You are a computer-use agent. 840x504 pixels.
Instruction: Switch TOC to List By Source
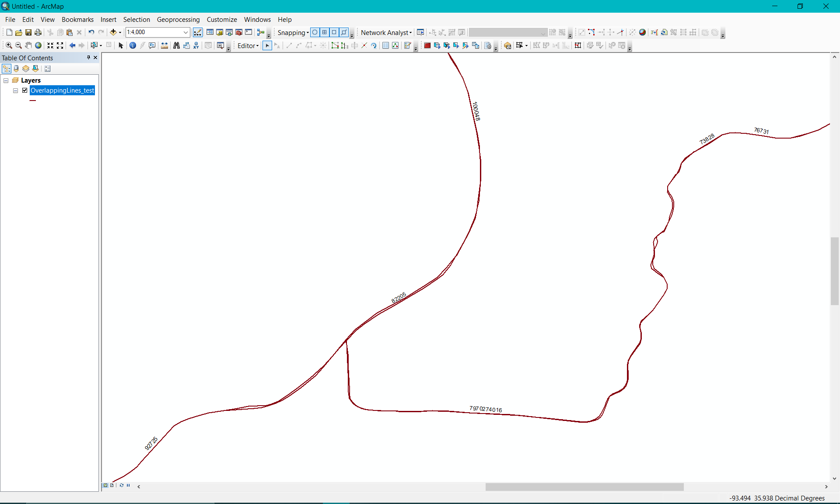(16, 69)
